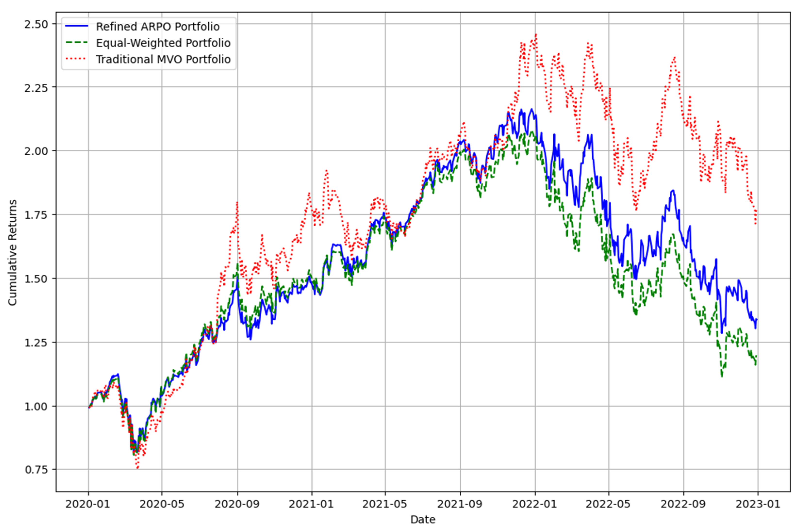The width and height of the screenshot is (800, 532).
Task: Click the 2.00 y-axis tick label
Action: coord(36,151)
